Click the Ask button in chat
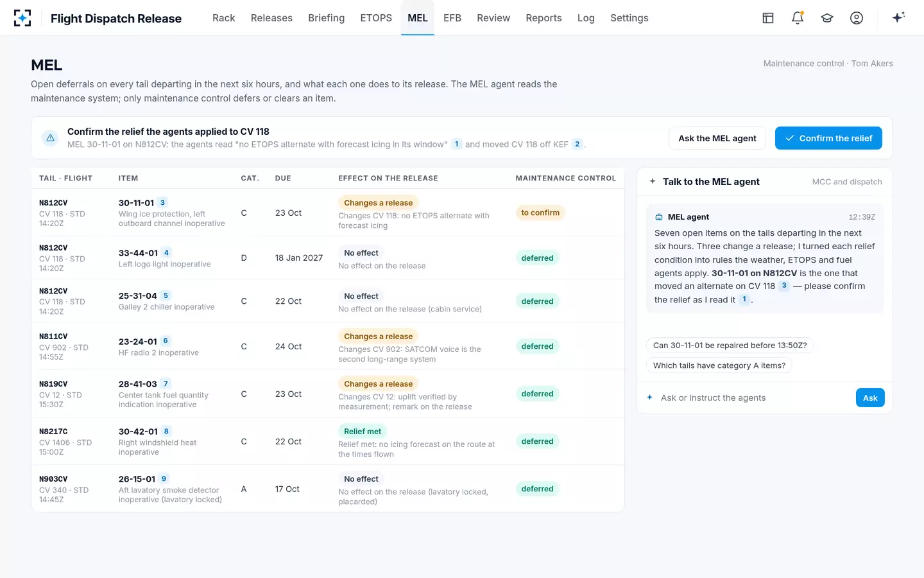Viewport: 924px width, 578px height. (870, 398)
